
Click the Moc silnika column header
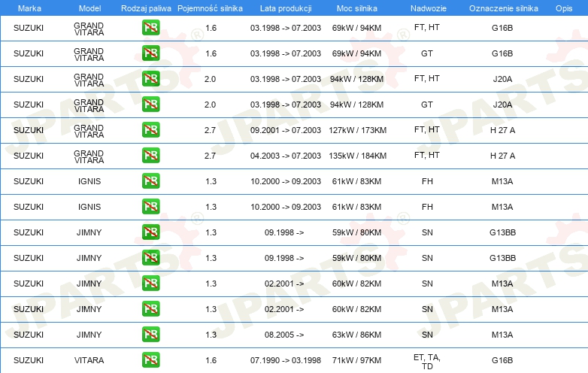click(357, 8)
